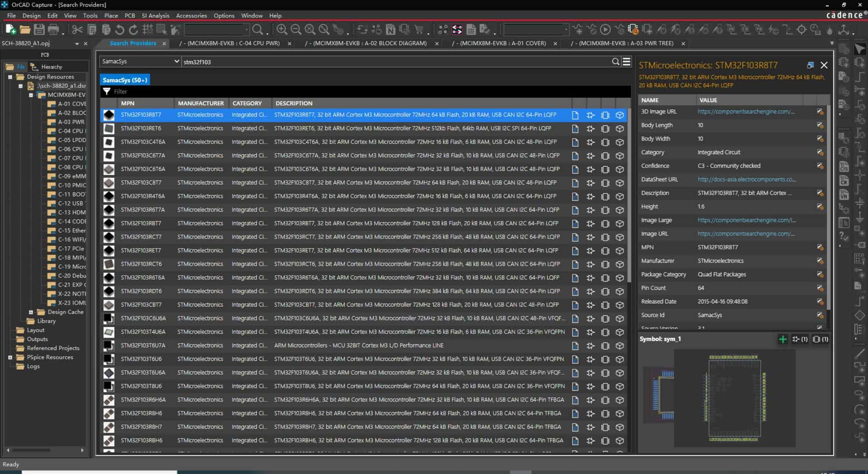The height and width of the screenshot is (474, 868).
Task: Click footprint icon in STM32F103RBT7 row
Action: [x=605, y=223]
